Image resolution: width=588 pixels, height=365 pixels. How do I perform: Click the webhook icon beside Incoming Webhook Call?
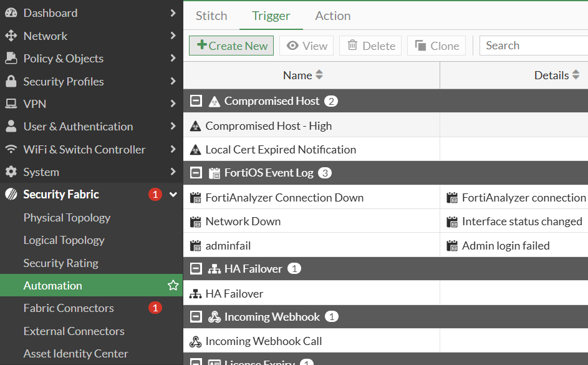coord(195,341)
